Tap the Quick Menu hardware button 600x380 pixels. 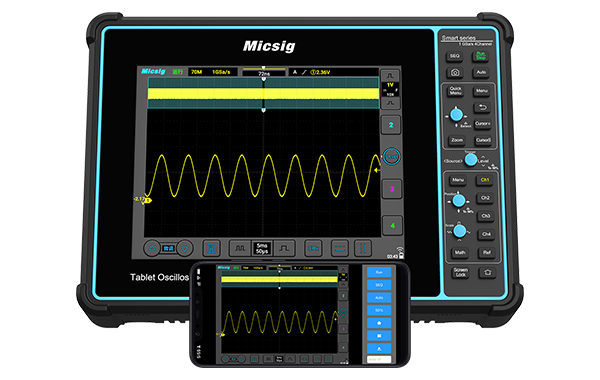(x=455, y=91)
